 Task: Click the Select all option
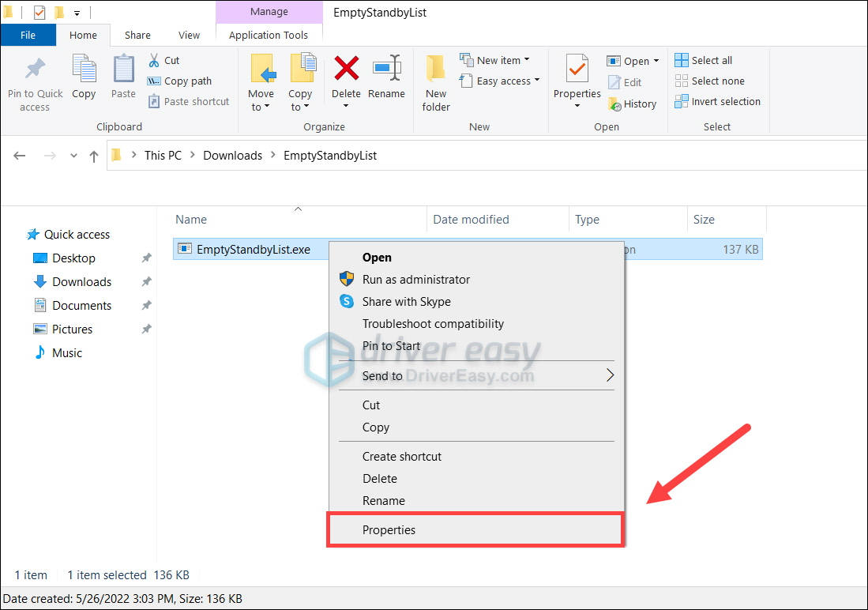tap(704, 60)
